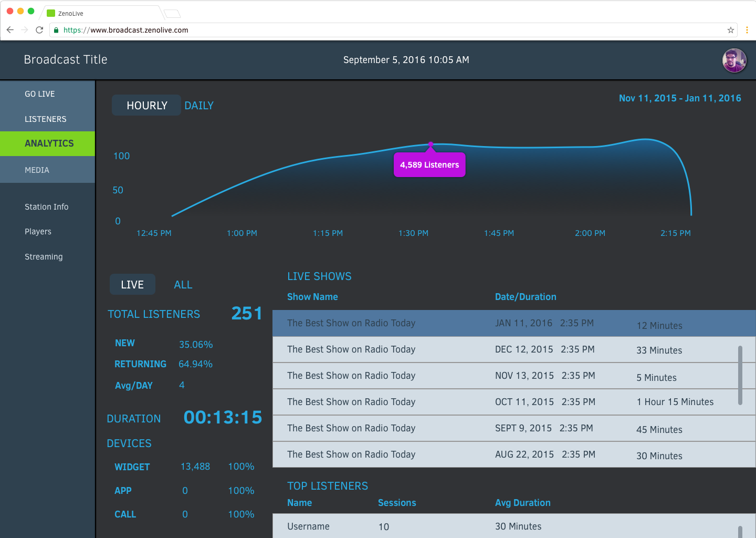Open the Streaming settings link

[x=44, y=257]
